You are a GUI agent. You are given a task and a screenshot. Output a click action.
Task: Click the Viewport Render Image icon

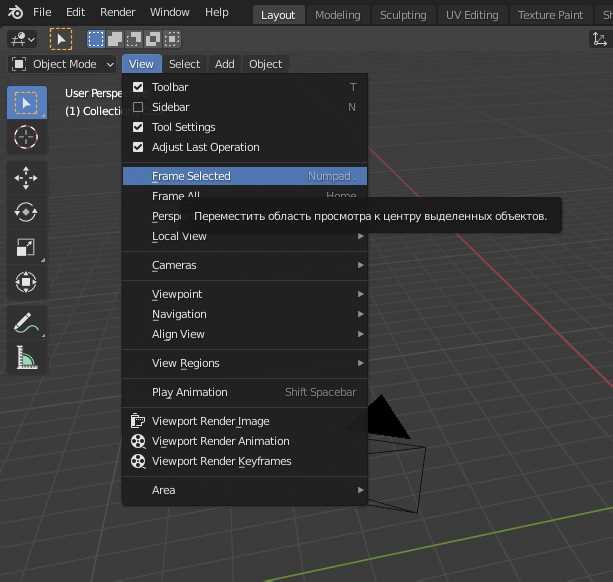(x=138, y=421)
